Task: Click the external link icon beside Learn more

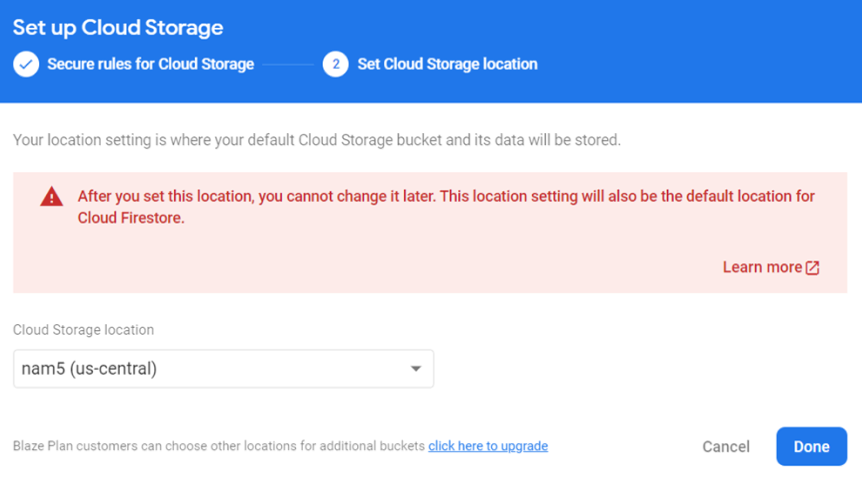Action: [x=813, y=268]
